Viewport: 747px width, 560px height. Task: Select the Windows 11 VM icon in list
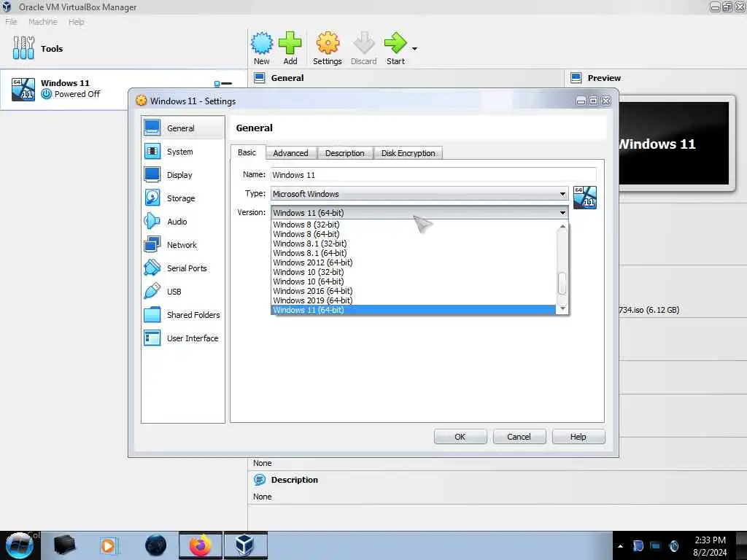pyautogui.click(x=23, y=89)
